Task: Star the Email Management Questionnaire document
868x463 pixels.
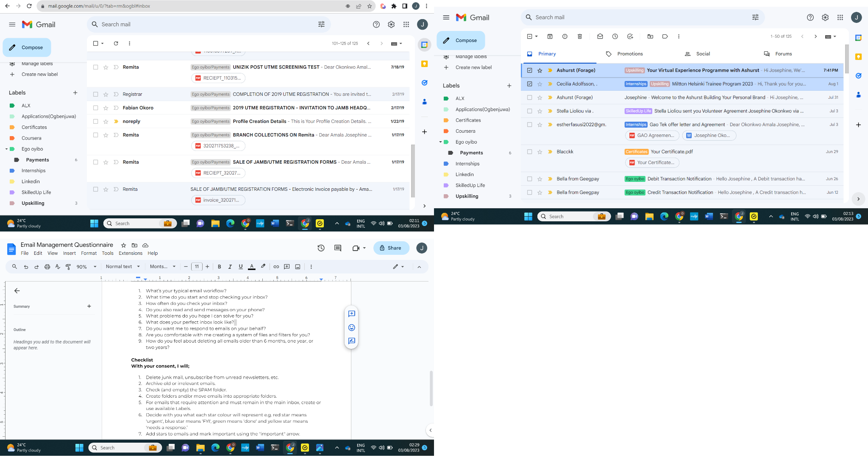Action: coord(123,245)
